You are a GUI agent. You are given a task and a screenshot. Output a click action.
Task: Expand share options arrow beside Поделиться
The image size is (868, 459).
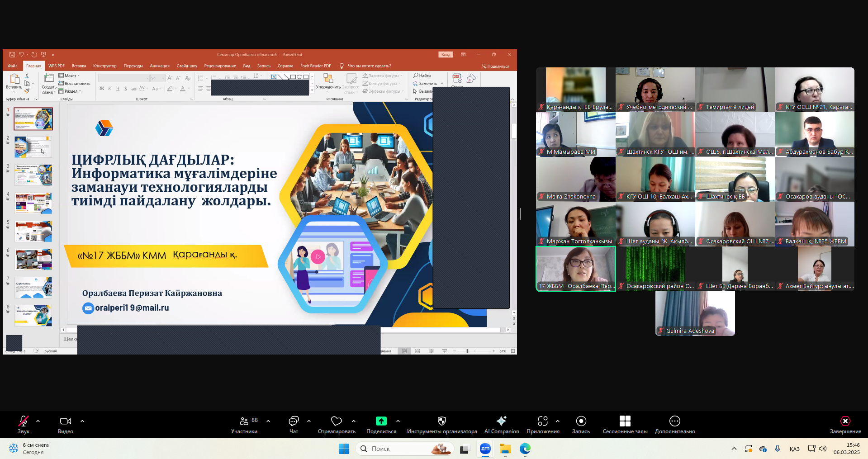(398, 421)
